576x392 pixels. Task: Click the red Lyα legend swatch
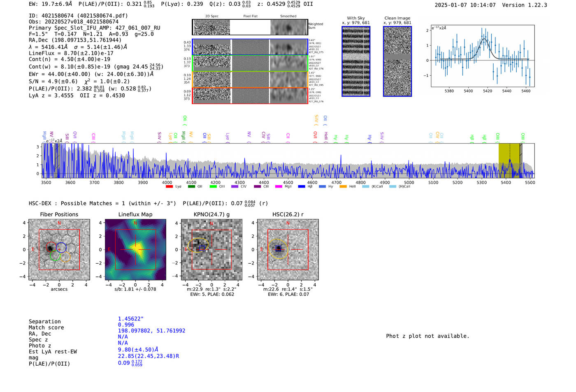(x=169, y=187)
